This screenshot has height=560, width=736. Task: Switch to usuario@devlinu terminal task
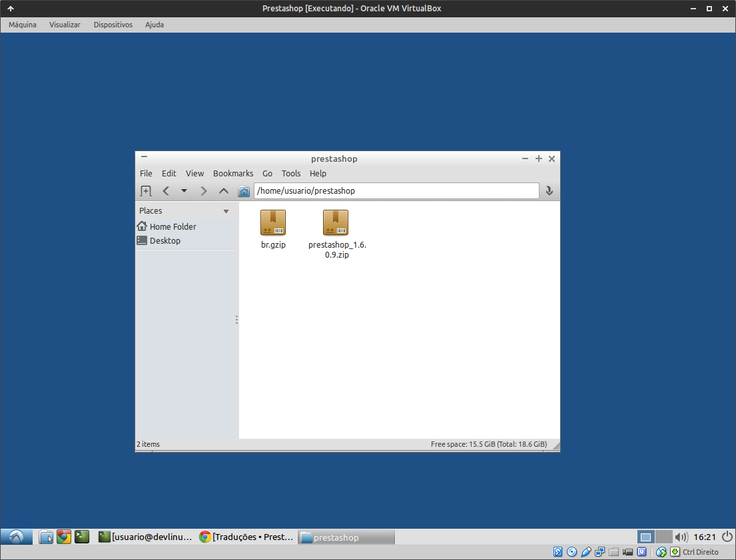[145, 537]
